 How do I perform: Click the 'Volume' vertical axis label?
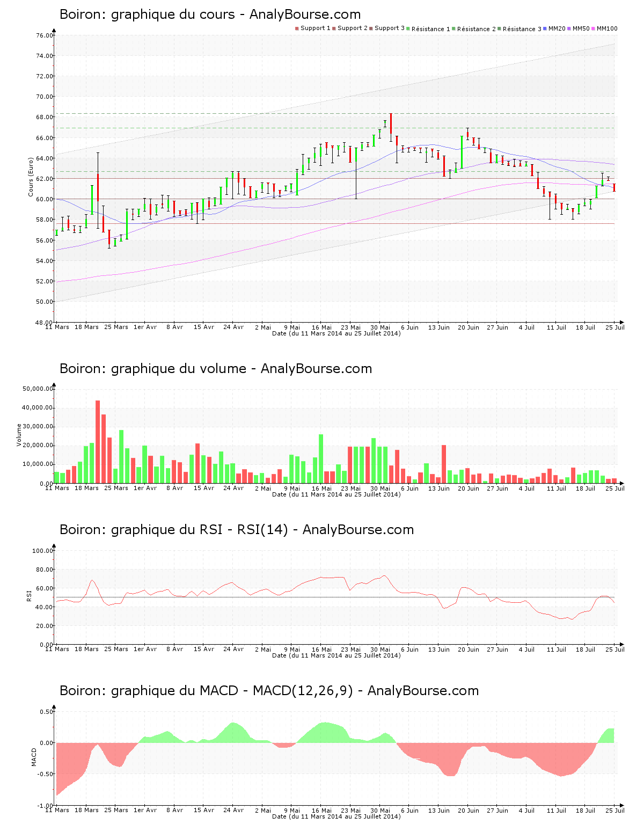click(19, 435)
